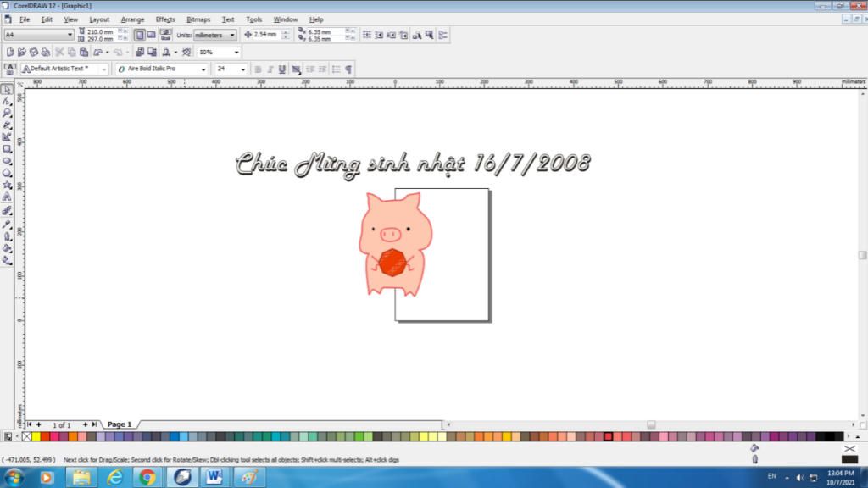The image size is (868, 488).
Task: Toggle Italic text formatting
Action: [x=270, y=69]
